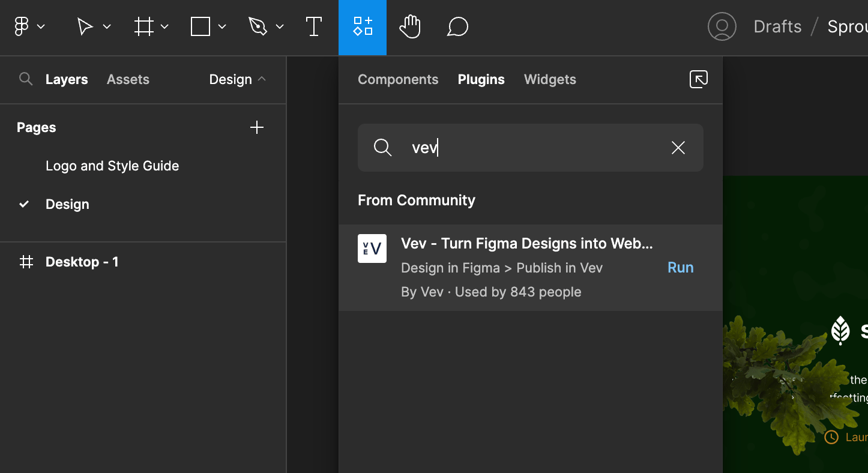The width and height of the screenshot is (868, 473).
Task: Click the Pages section header
Action: point(37,127)
